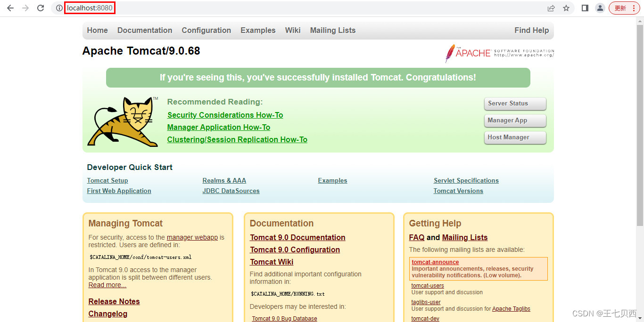Open the FAQ link

tap(417, 237)
